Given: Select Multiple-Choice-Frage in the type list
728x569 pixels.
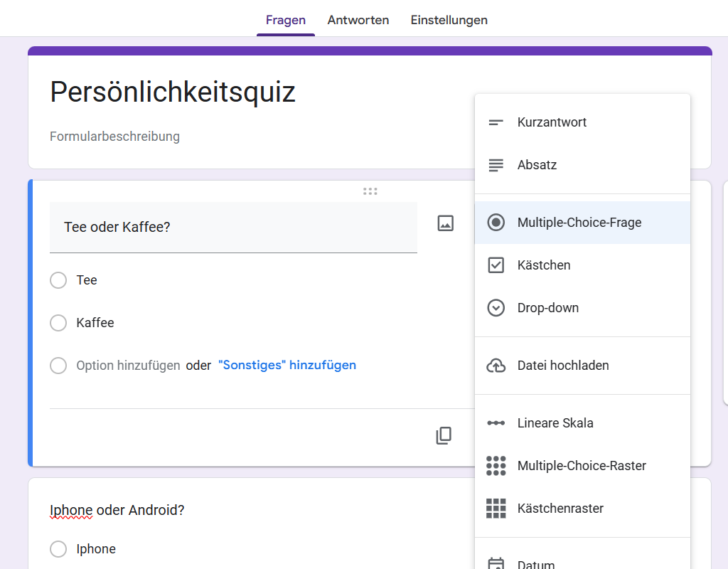Looking at the screenshot, I should [579, 223].
